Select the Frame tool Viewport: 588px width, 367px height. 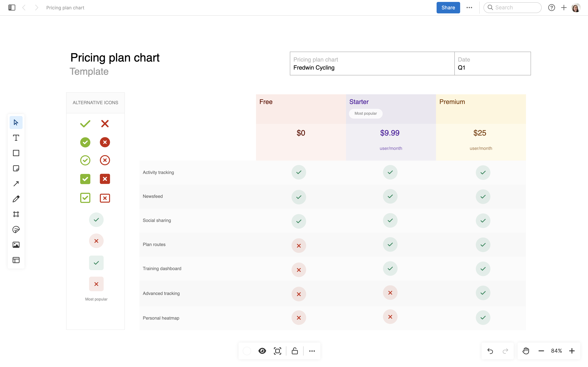point(16,214)
